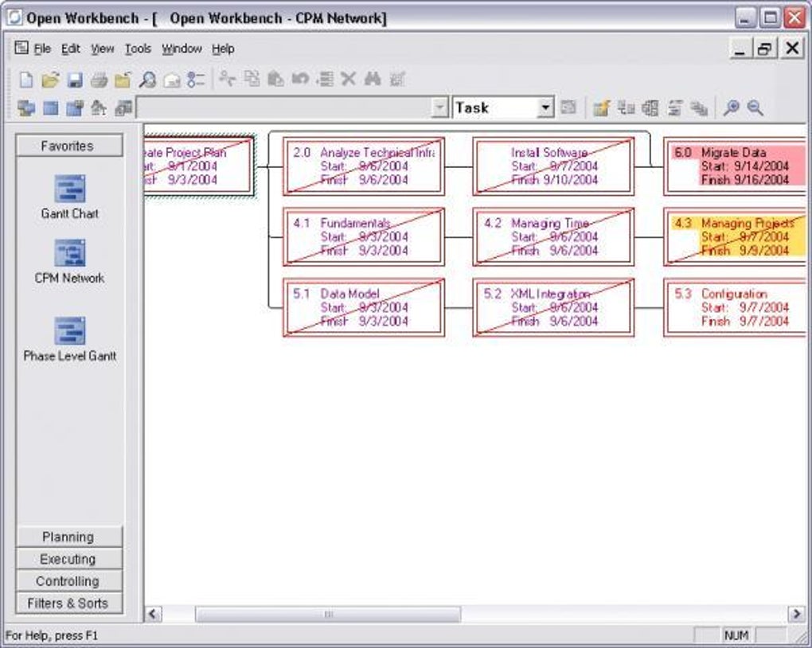Expand the Task dropdown arrow
The width and height of the screenshot is (812, 648).
545,107
